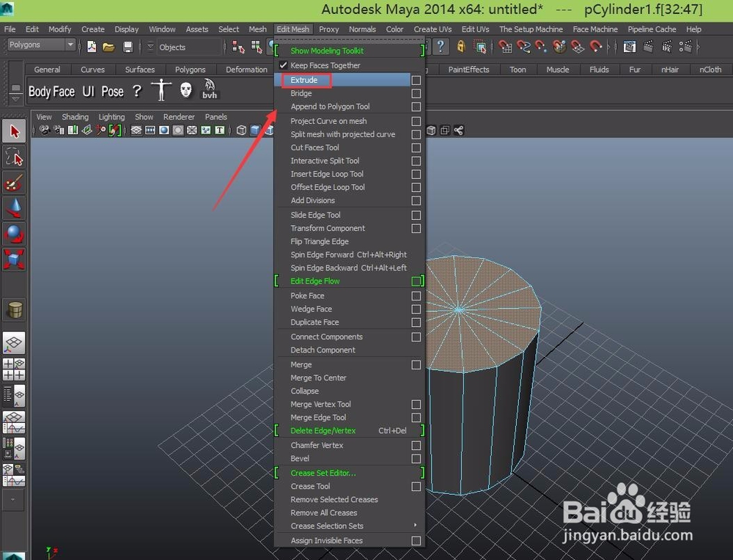This screenshot has height=560, width=733.
Task: Open the Create UVs menu
Action: (x=432, y=29)
